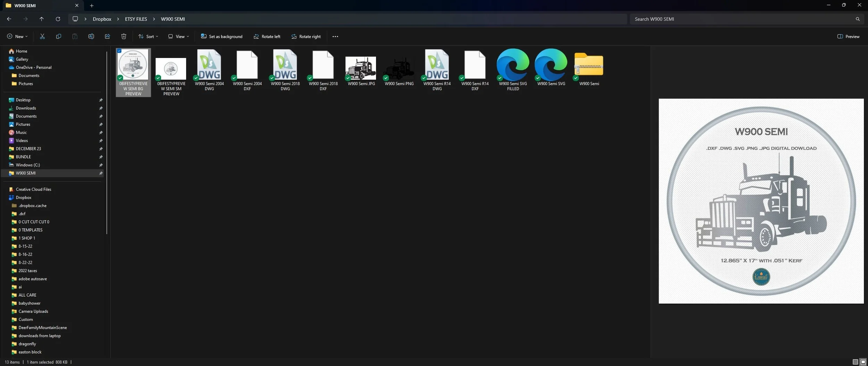Select the W900 Semi 2018 DXF file

click(x=323, y=70)
